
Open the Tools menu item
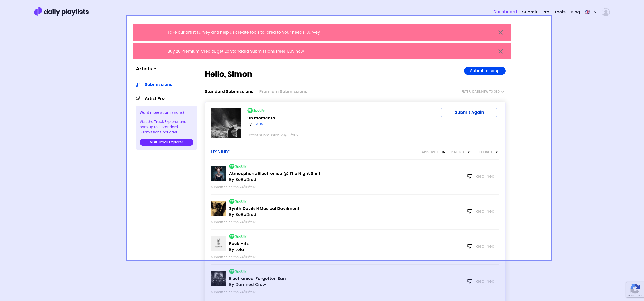pos(560,12)
